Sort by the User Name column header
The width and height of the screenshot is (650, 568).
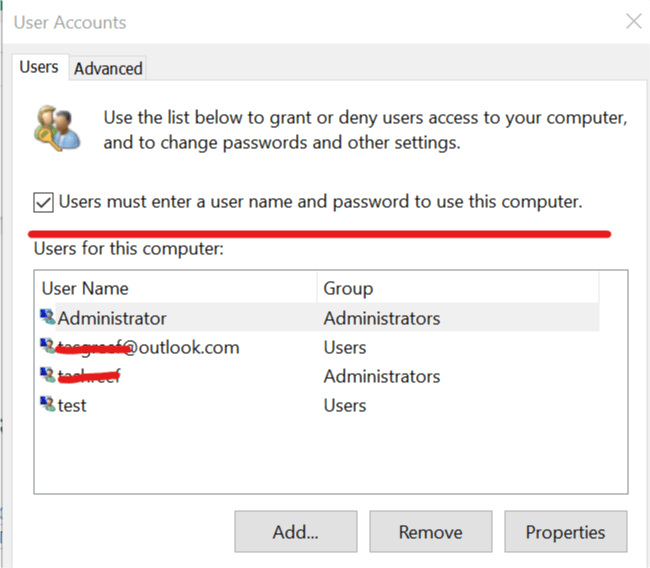(176, 288)
